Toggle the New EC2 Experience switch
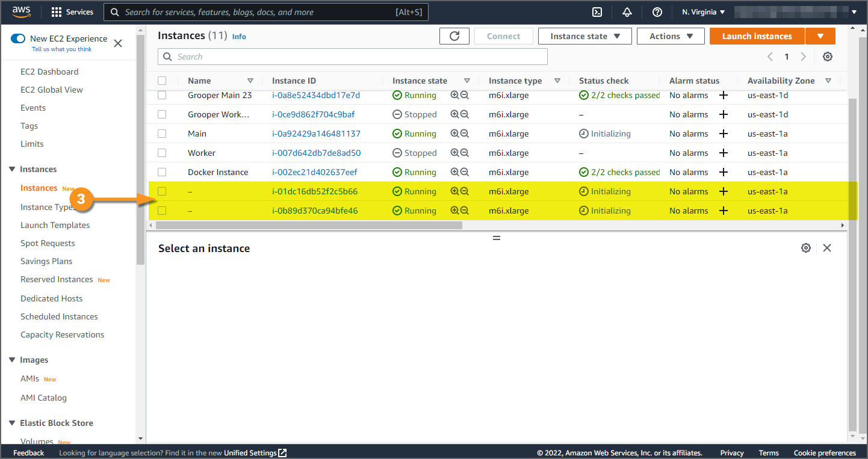This screenshot has width=868, height=459. pyautogui.click(x=18, y=39)
